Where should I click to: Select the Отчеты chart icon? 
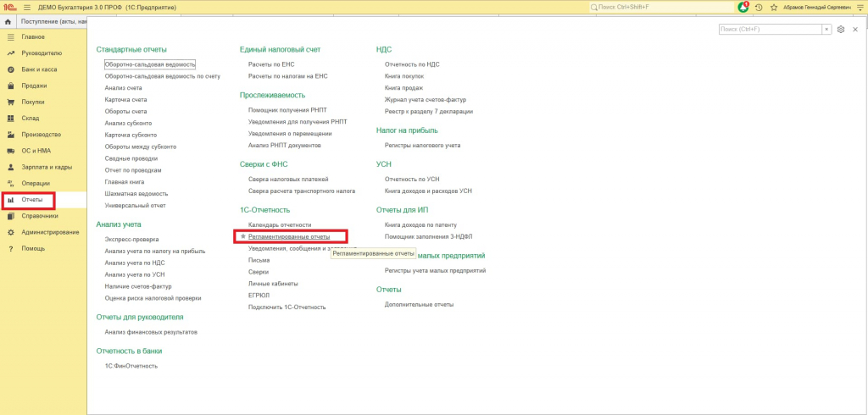[x=10, y=200]
